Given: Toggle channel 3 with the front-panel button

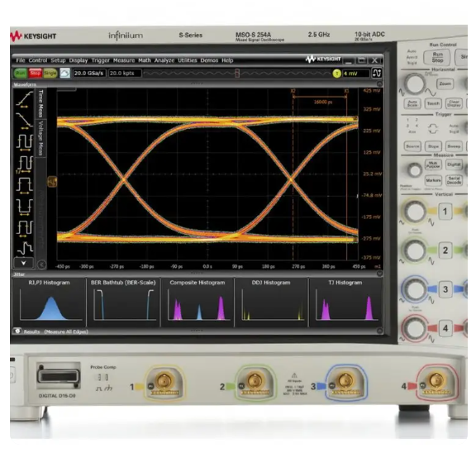Looking at the screenshot, I should click(445, 289).
